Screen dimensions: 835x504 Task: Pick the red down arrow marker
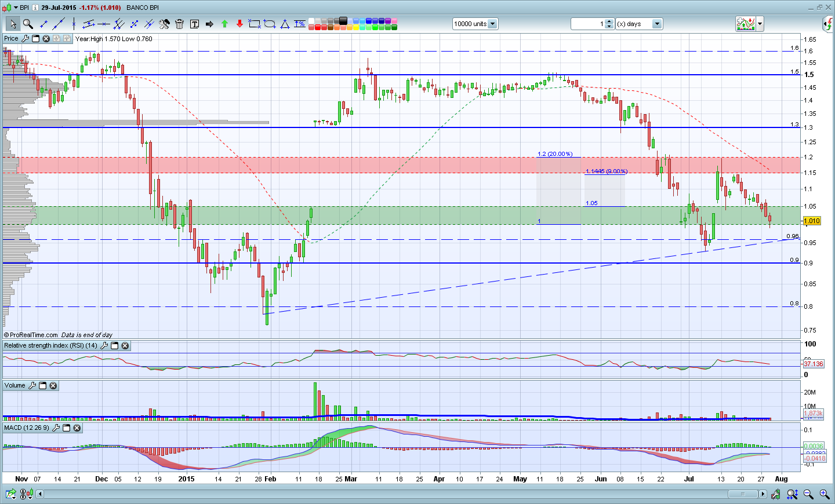239,24
